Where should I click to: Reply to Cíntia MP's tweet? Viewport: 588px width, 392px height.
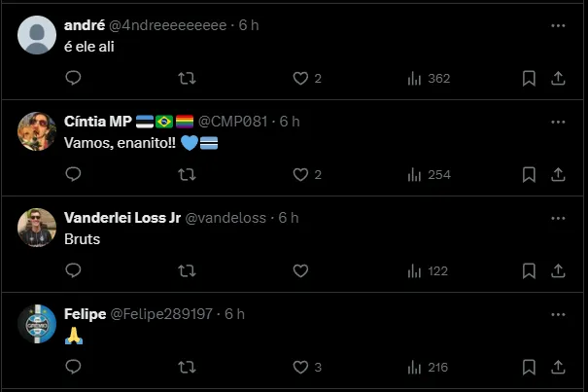[x=73, y=175]
